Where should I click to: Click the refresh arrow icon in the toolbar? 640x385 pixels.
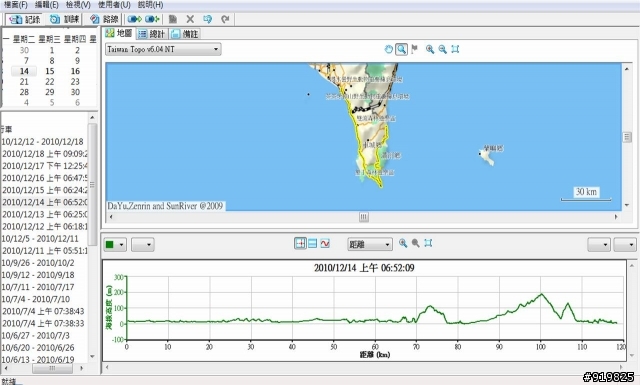coord(225,19)
